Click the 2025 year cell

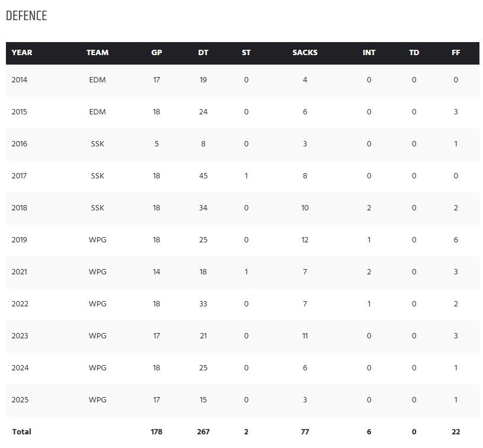click(20, 400)
